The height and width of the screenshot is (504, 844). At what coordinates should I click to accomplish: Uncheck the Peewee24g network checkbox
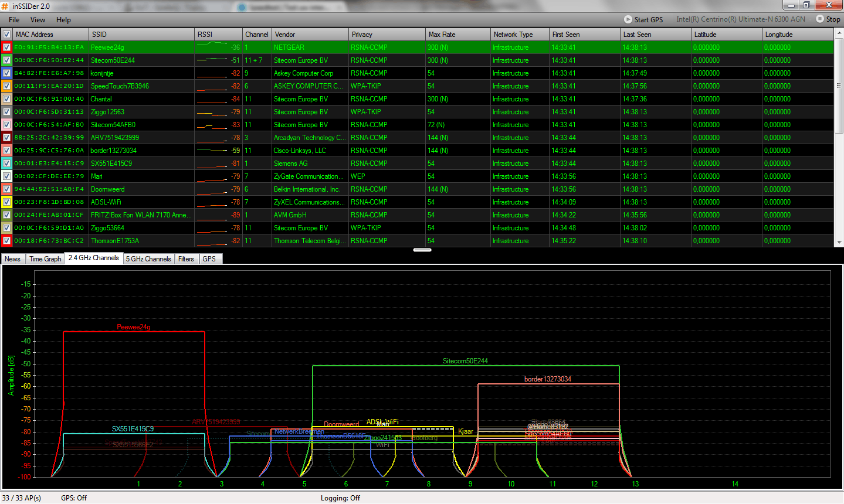click(6, 47)
